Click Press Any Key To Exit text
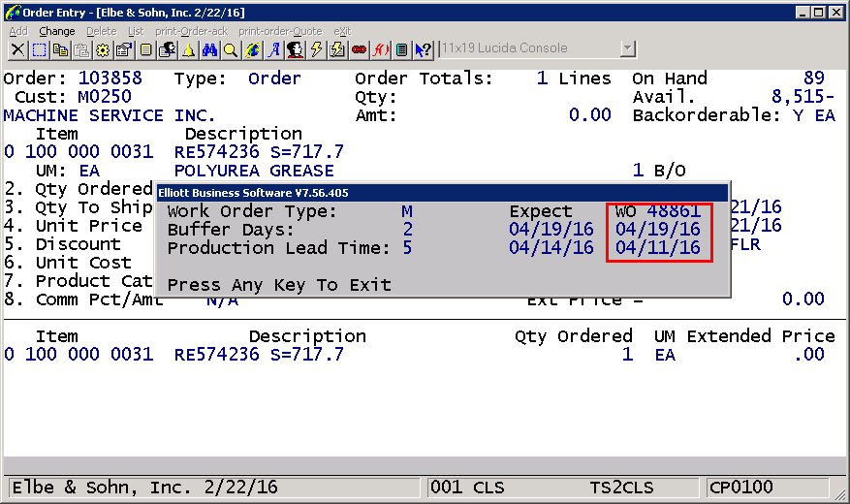Image resolution: width=850 pixels, height=504 pixels. (279, 285)
